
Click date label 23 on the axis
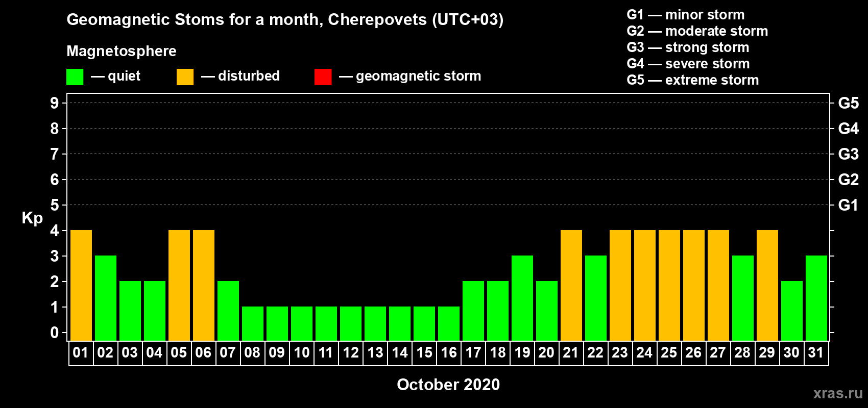(x=620, y=352)
